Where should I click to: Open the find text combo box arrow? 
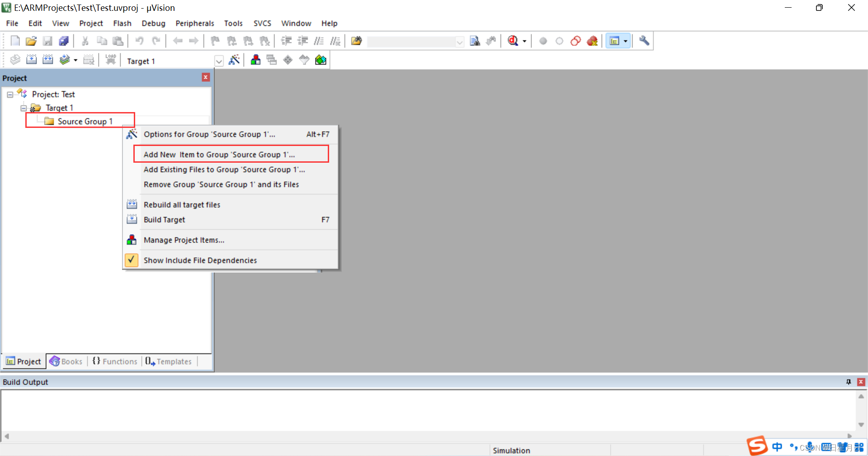coord(459,42)
